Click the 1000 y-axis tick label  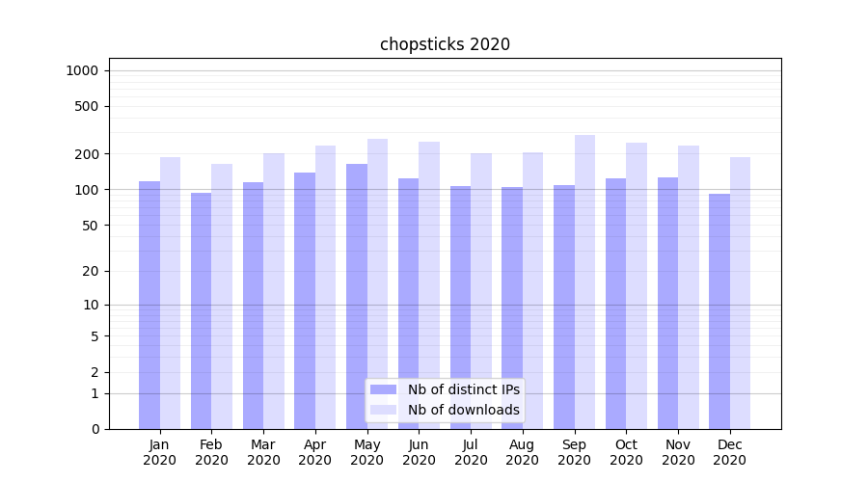[x=82, y=70]
